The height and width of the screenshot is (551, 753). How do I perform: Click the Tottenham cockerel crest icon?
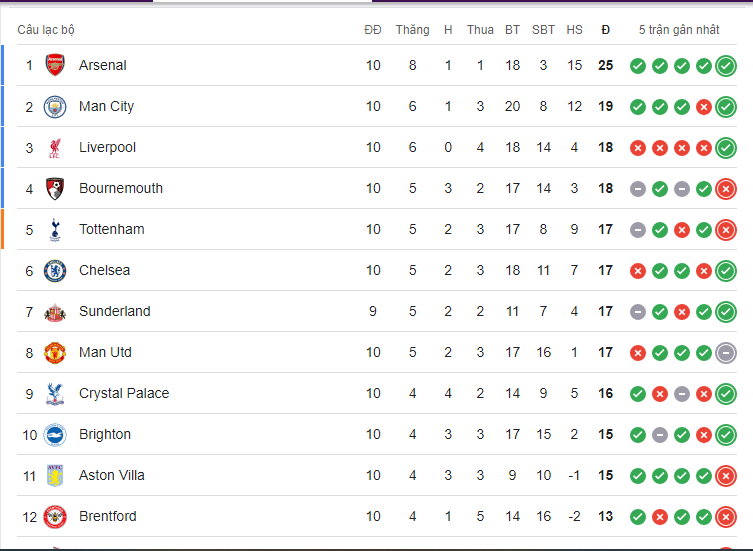(x=55, y=230)
